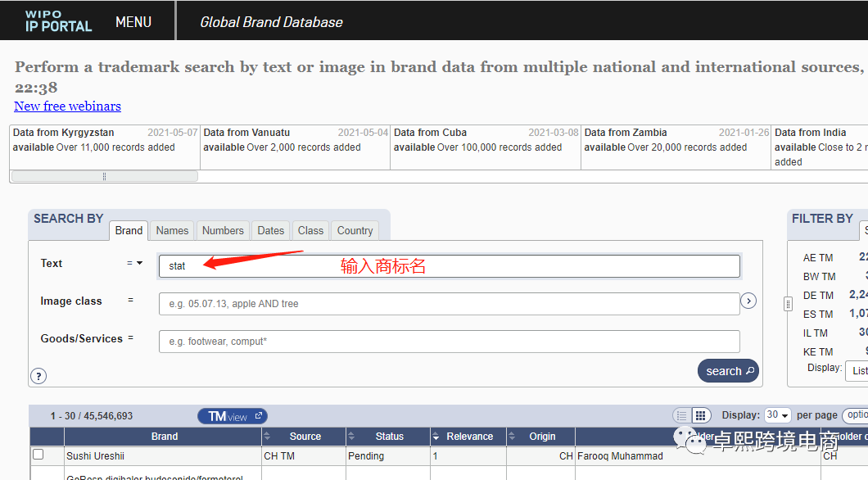Click the Brand column header

[x=164, y=437]
